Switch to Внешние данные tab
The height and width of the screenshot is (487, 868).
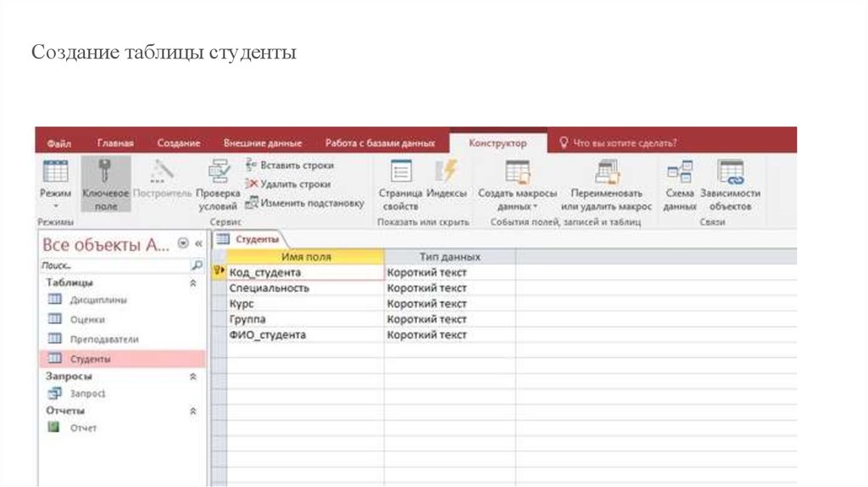262,143
